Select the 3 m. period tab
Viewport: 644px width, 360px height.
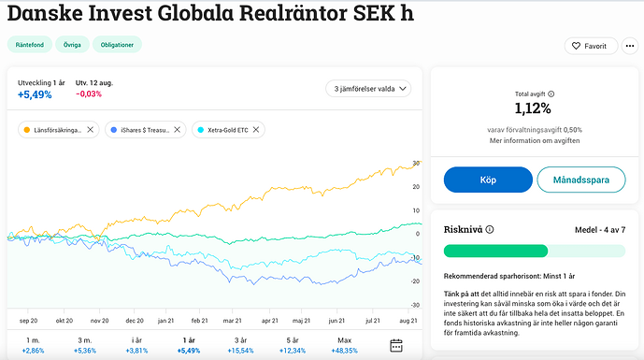[85, 345]
